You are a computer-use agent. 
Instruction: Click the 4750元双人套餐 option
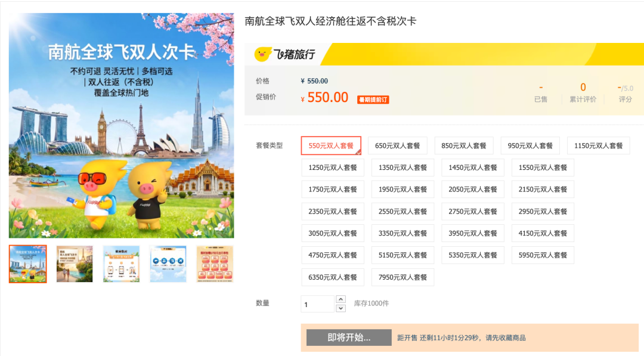click(x=333, y=255)
